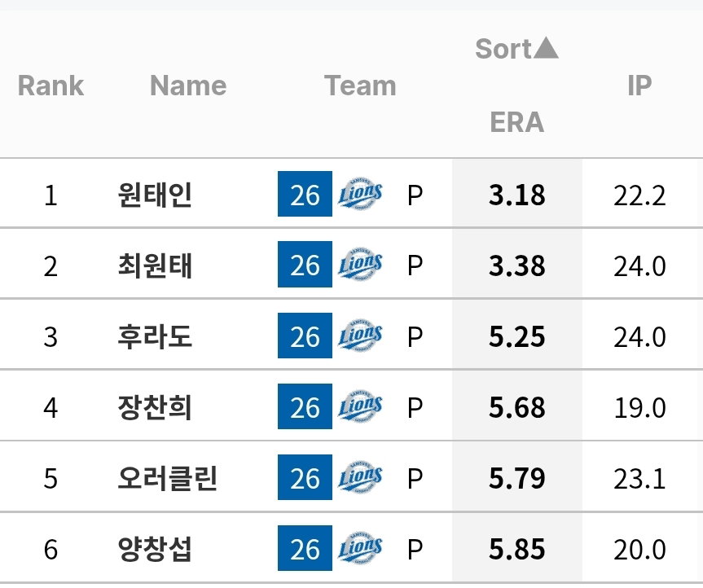Sort the table by ERA column header
The image size is (703, 588).
click(x=517, y=122)
